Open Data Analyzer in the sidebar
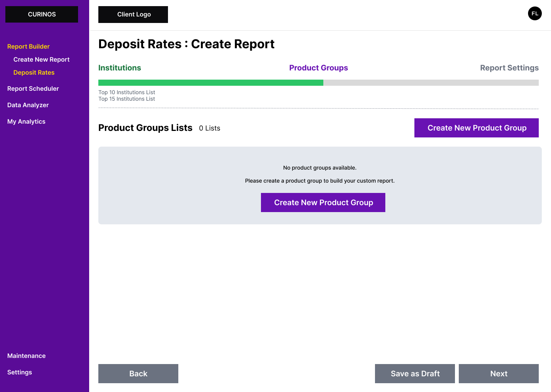The width and height of the screenshot is (551, 392). (x=28, y=105)
